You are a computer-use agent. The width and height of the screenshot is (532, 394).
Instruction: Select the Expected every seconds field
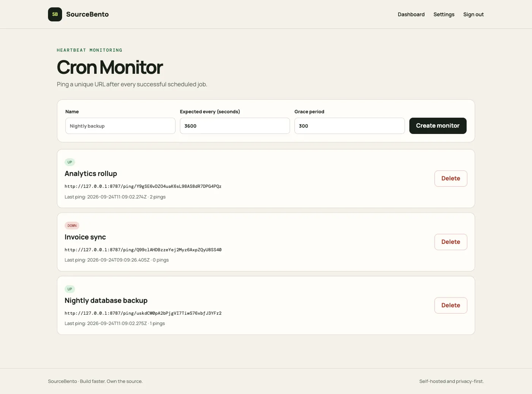click(235, 126)
